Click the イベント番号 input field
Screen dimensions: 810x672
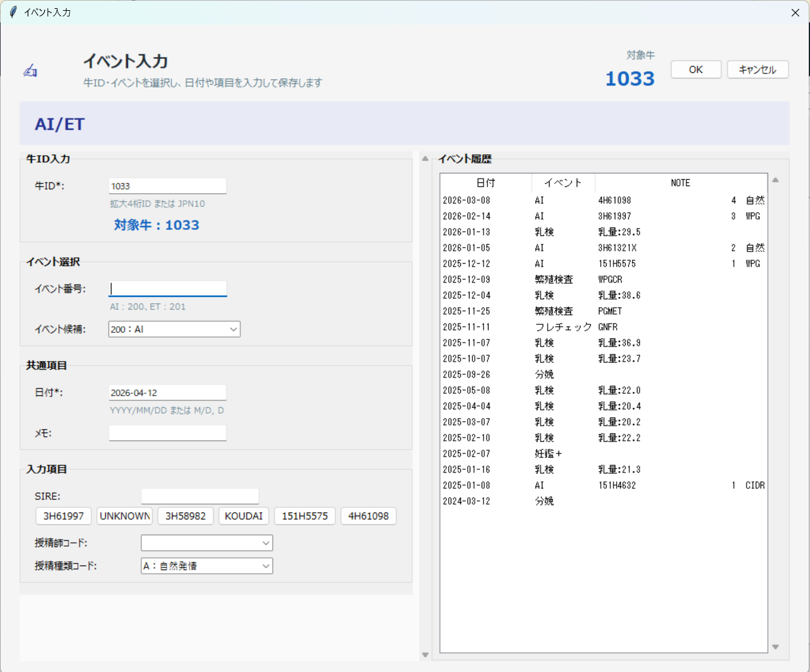tap(167, 289)
